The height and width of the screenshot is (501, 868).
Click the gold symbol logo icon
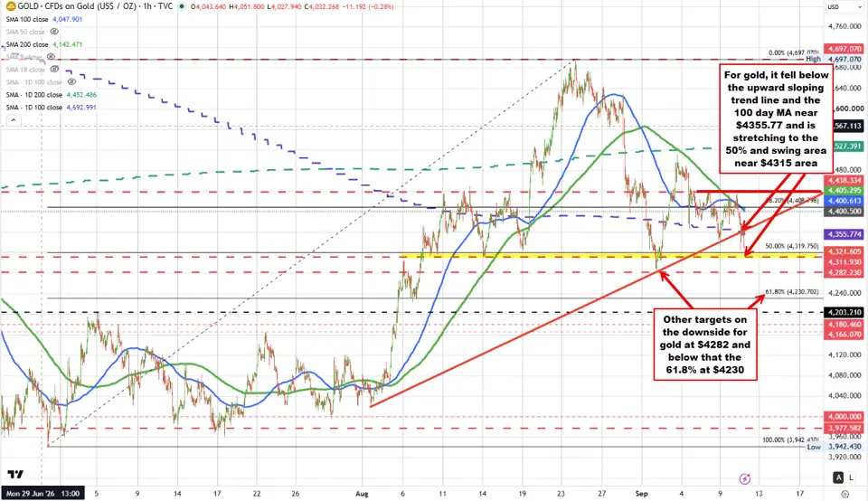tap(11, 6)
